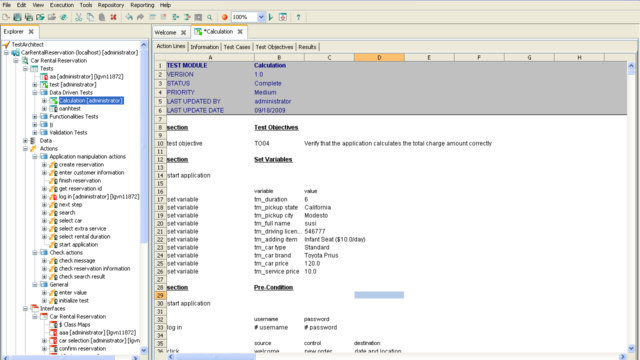640x360 pixels.
Task: Select the $ Class Maps item
Action: tap(75, 324)
